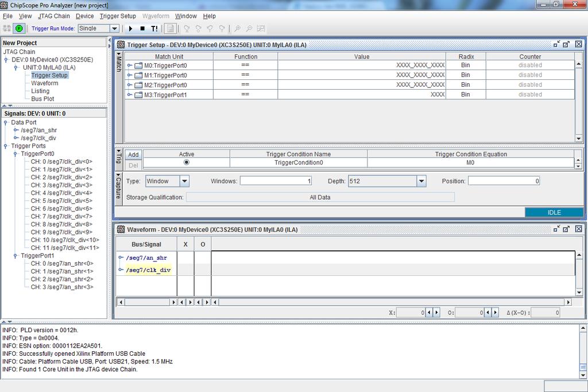Click the Go to X marker icon

187,28
